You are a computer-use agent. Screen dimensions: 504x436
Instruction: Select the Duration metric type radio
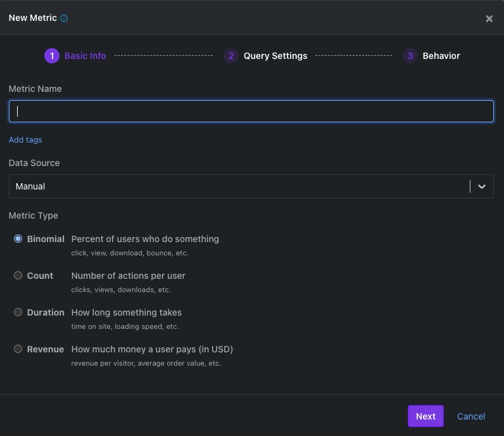[18, 312]
